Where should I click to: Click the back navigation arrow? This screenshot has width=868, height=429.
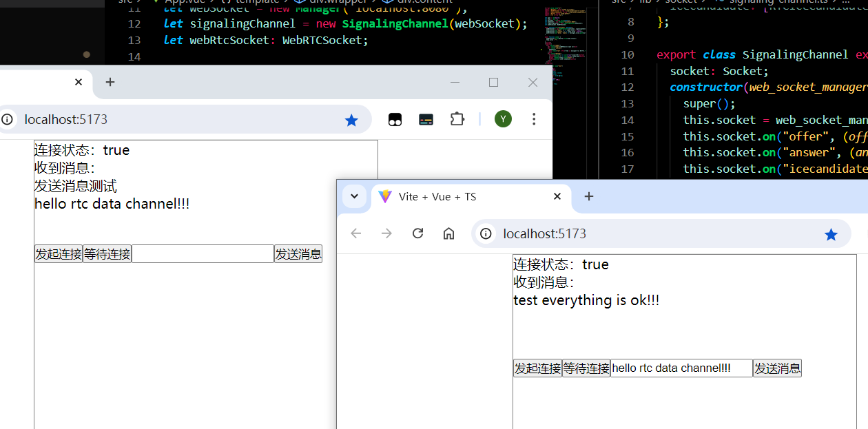point(355,233)
